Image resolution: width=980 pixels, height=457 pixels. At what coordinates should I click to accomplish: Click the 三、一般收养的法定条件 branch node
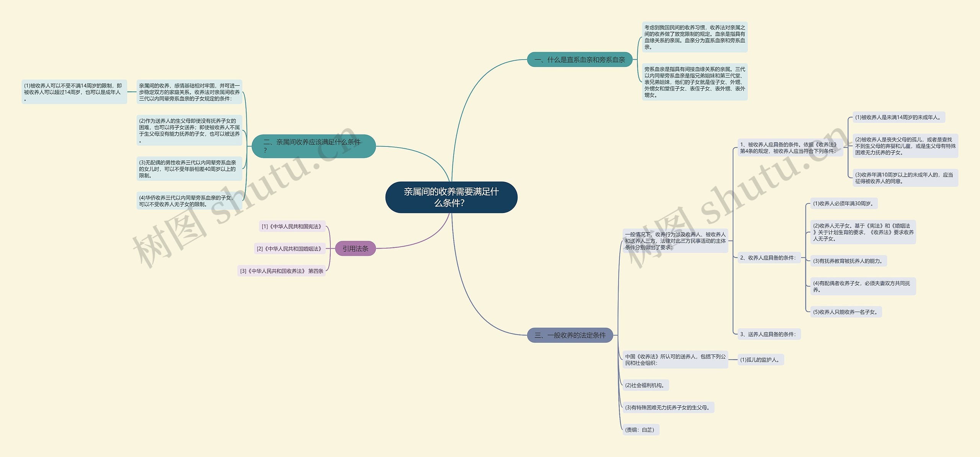(570, 335)
